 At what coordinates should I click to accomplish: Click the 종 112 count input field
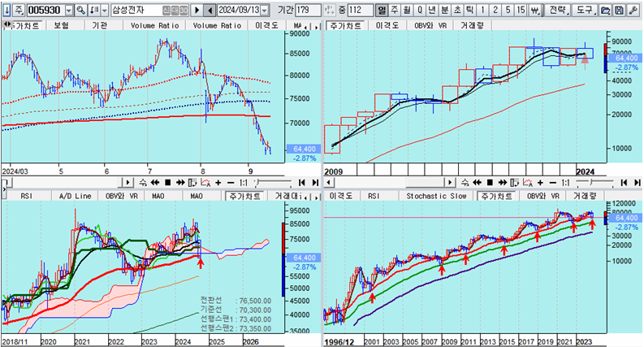361,10
